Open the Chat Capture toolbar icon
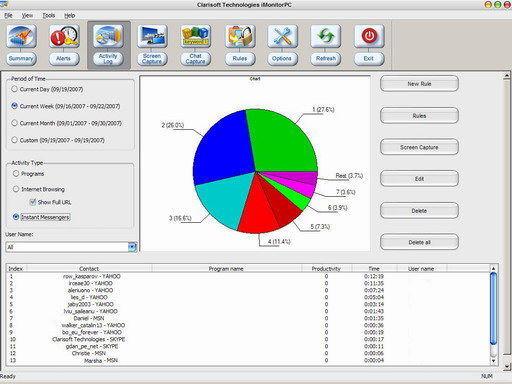The width and height of the screenshot is (512, 384). [x=196, y=36]
